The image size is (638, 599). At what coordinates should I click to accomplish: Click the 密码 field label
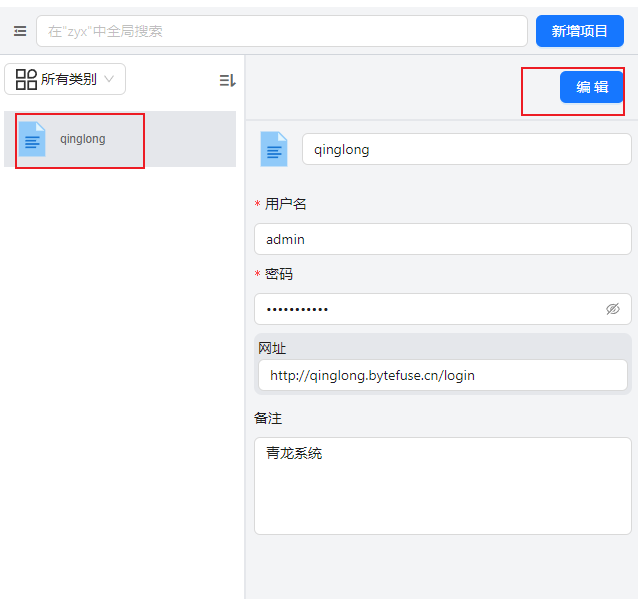[279, 274]
